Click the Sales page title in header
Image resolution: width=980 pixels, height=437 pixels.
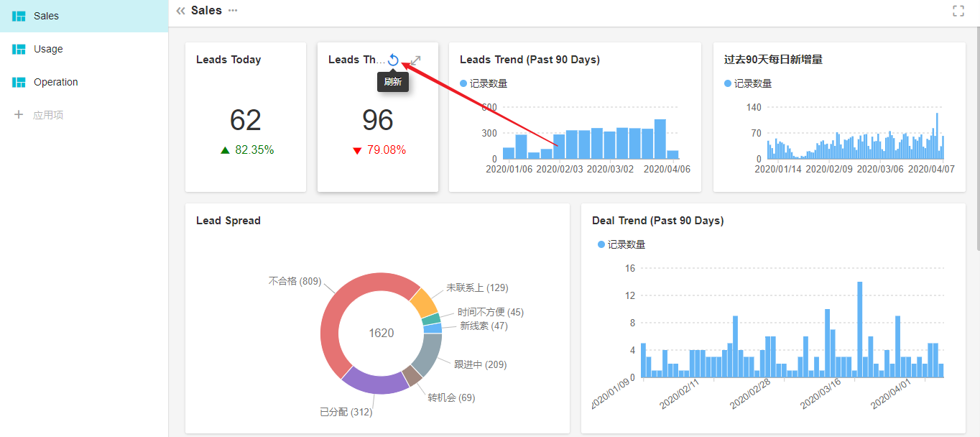pos(205,10)
